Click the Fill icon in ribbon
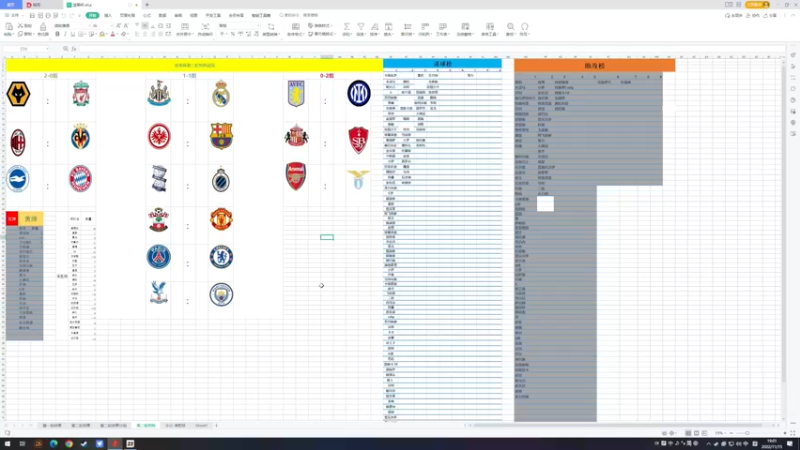 (x=389, y=27)
